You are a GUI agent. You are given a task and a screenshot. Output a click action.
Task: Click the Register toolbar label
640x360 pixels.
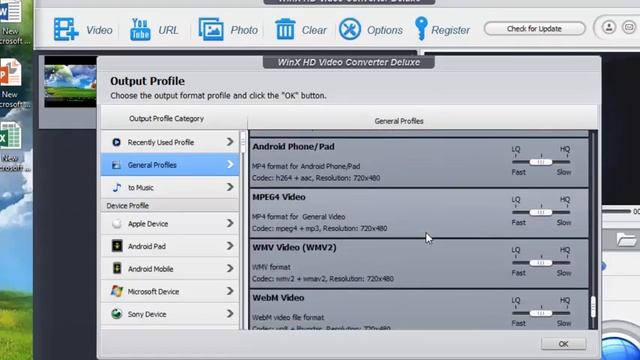tap(451, 30)
